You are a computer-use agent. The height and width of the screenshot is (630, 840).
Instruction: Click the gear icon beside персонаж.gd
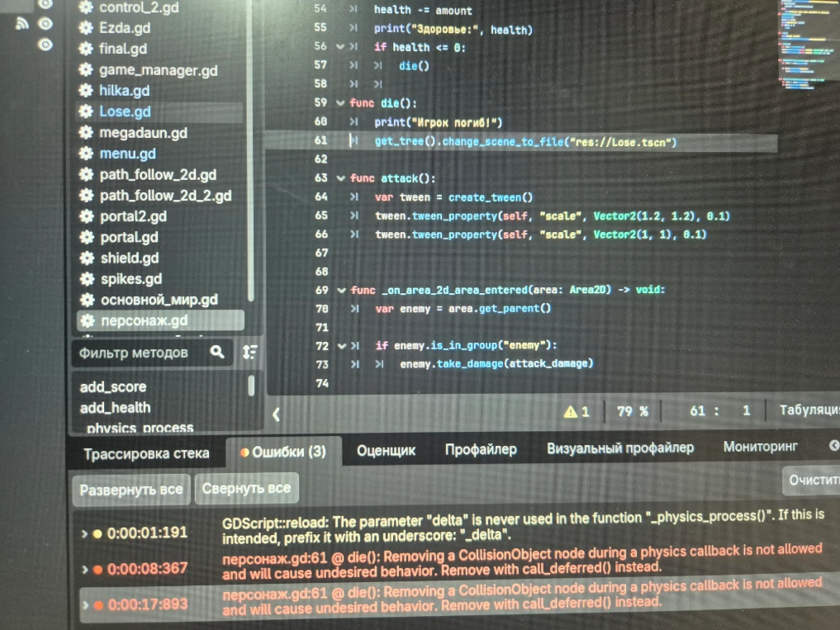point(87,320)
